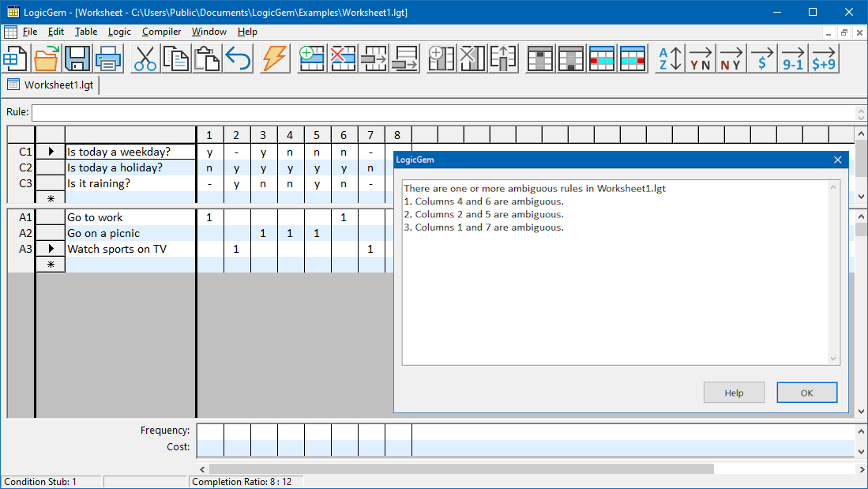Click 'Columns 4 and 6 are ambiguous' line
868x489 pixels.
(x=484, y=201)
